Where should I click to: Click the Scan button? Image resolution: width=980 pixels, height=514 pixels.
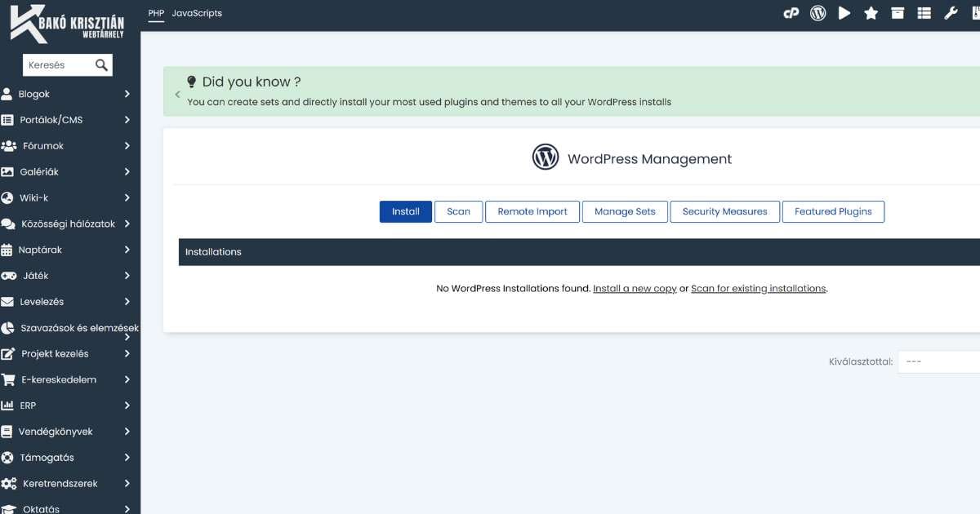coord(458,211)
